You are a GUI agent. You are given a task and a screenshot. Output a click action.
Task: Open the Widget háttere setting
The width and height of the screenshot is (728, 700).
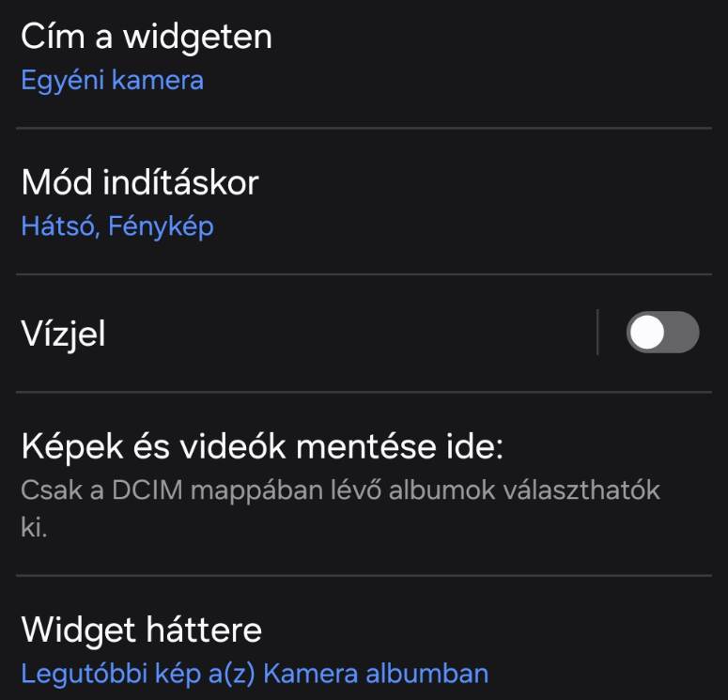coord(141,629)
